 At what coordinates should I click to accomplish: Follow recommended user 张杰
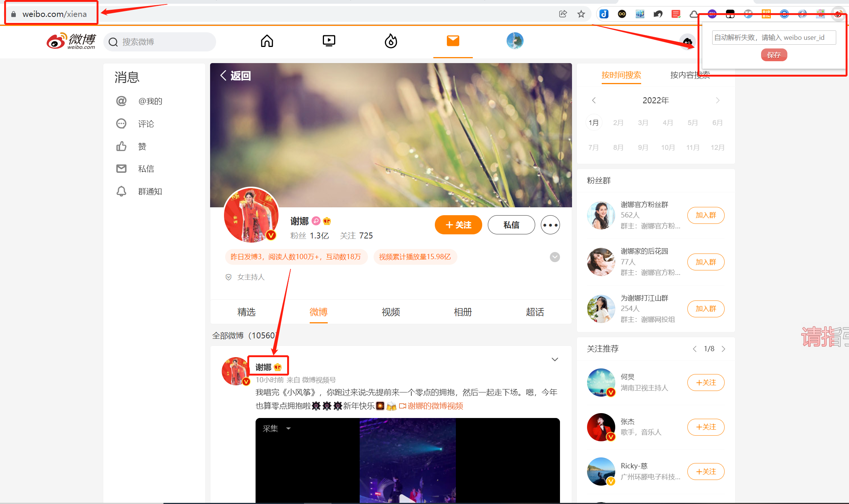coord(705,427)
